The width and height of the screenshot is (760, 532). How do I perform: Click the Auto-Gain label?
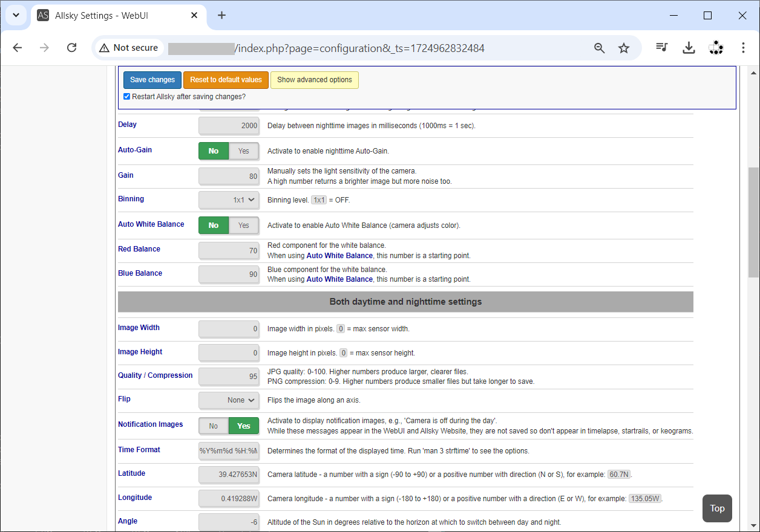coord(135,150)
